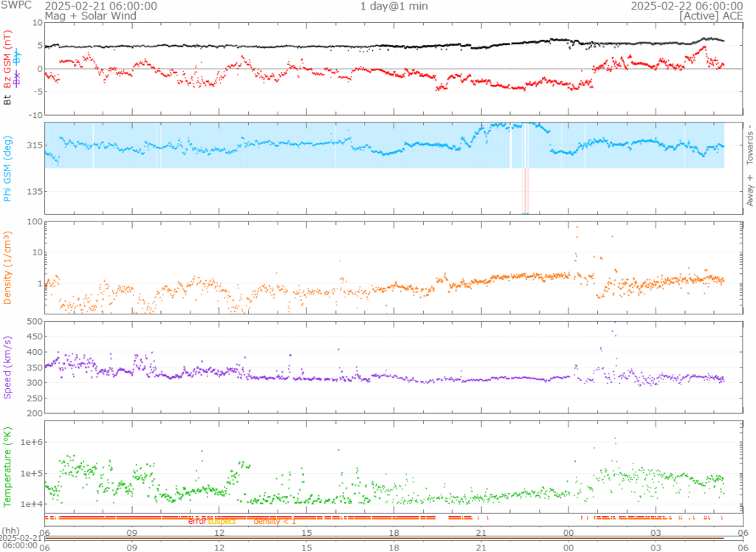Image resolution: width=756 pixels, height=552 pixels.
Task: Toggle the Speed (km/s) axis label
Action: coord(7,368)
